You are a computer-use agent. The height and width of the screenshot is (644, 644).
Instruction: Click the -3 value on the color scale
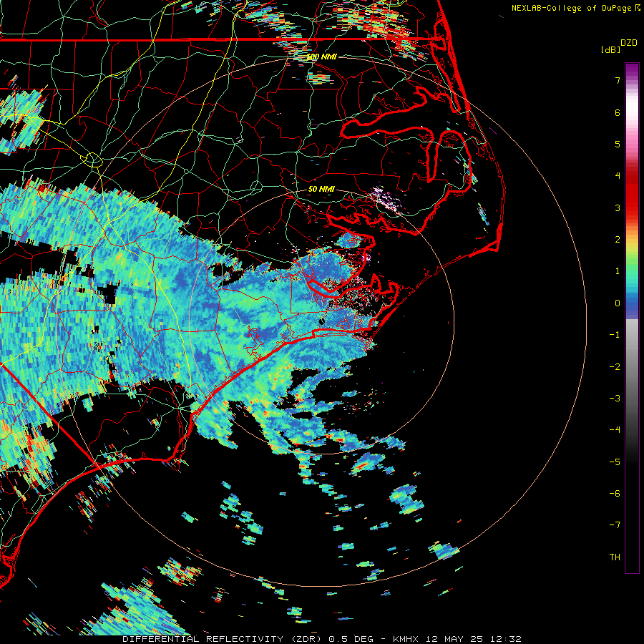pyautogui.click(x=615, y=399)
